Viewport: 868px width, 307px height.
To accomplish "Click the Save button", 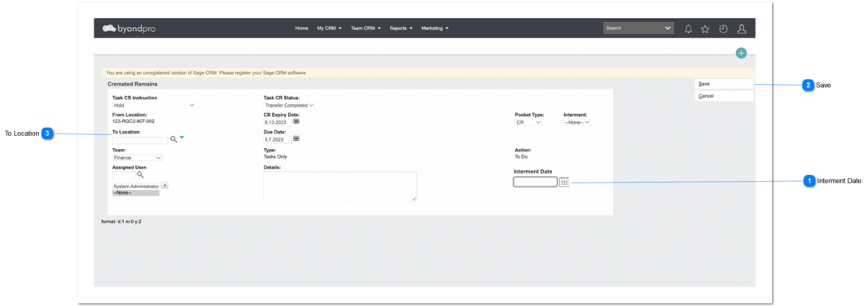I will [724, 84].
